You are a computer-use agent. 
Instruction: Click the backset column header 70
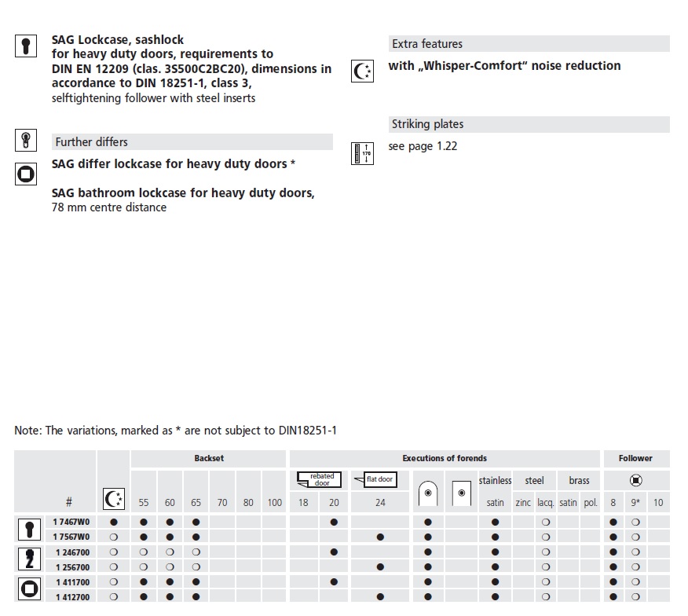222,503
